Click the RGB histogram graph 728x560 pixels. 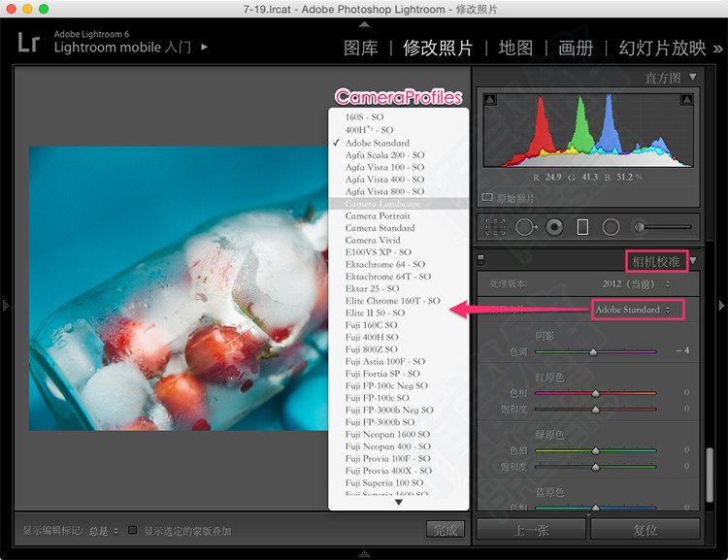point(588,130)
